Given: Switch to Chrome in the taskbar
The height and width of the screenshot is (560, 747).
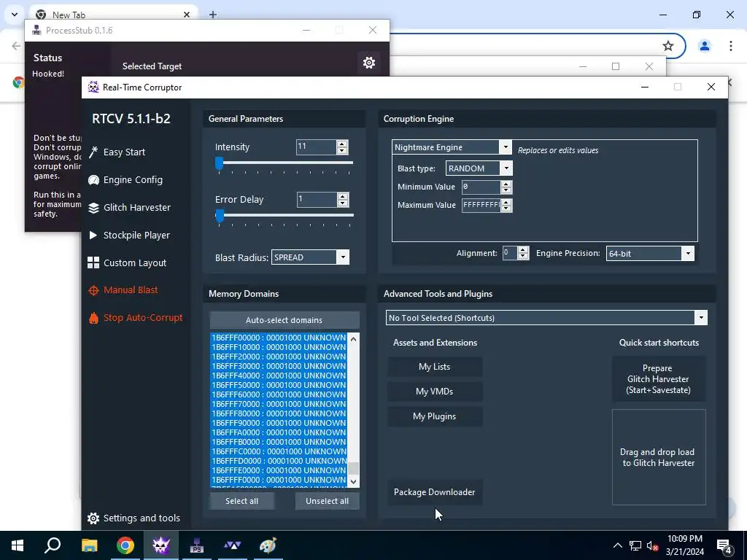Looking at the screenshot, I should coord(125,545).
